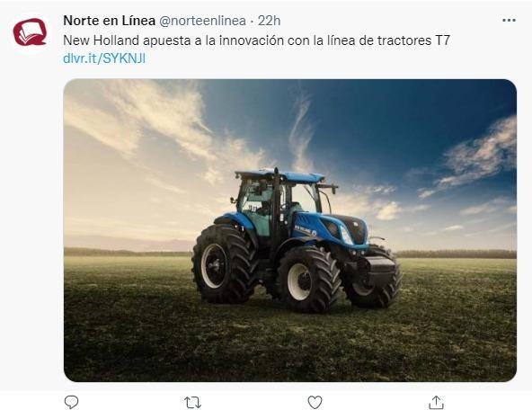Image resolution: width=532 pixels, height=410 pixels.
Task: Open the dlvr.it/SYKNJI link
Action: (104, 58)
